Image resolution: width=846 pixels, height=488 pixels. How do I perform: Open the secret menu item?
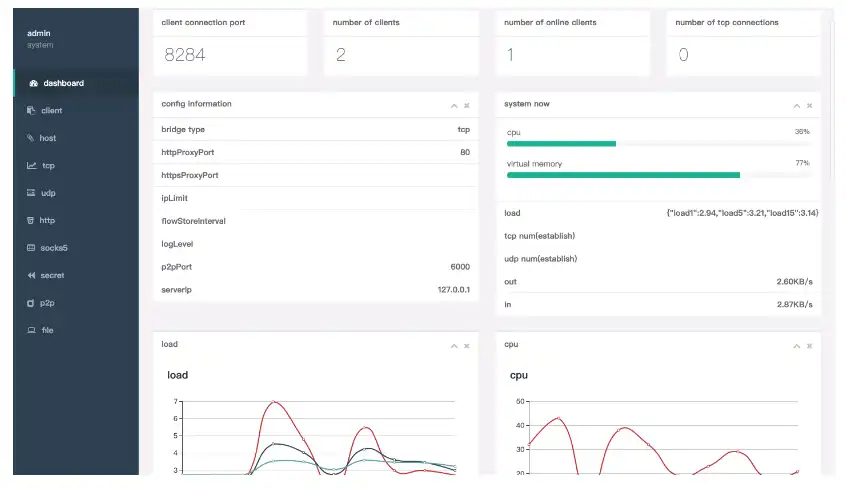point(52,275)
